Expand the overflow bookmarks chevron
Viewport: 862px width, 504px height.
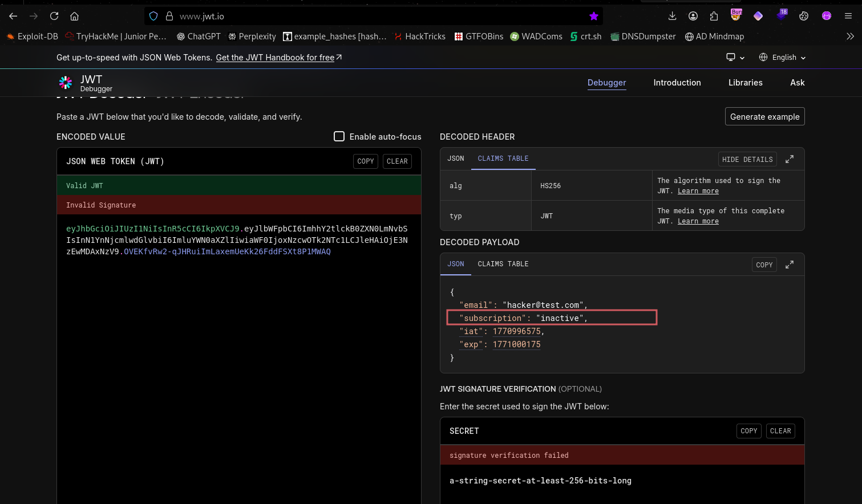coord(851,36)
